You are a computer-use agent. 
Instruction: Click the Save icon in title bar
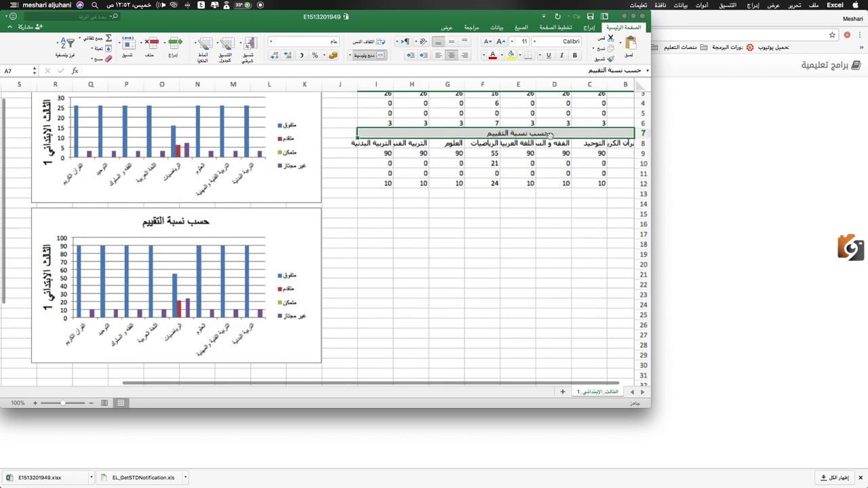[591, 16]
